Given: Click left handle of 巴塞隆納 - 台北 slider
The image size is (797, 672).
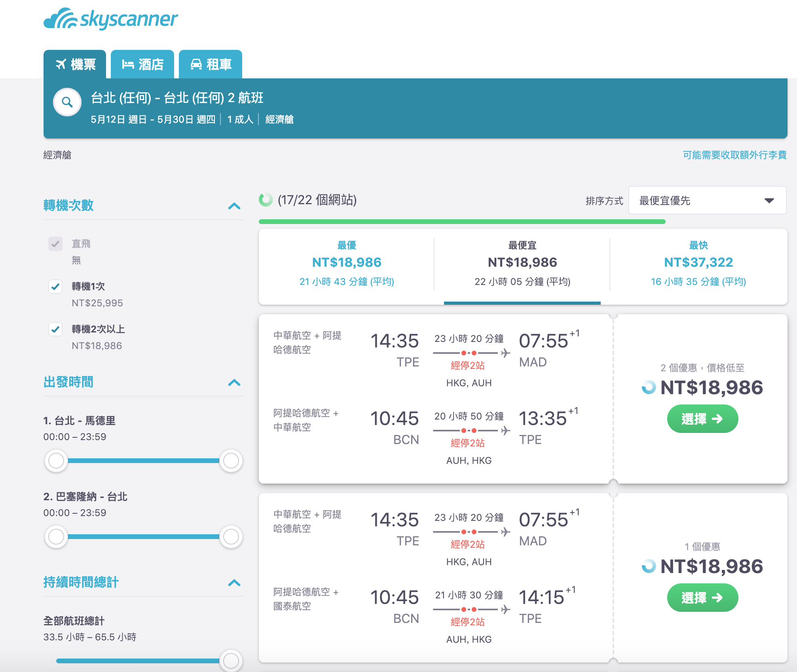Looking at the screenshot, I should tap(56, 537).
